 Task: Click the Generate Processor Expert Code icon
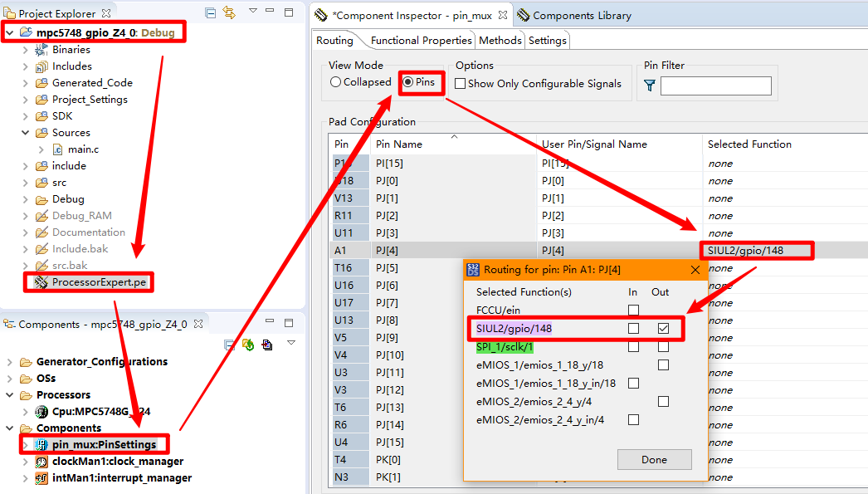tap(247, 345)
